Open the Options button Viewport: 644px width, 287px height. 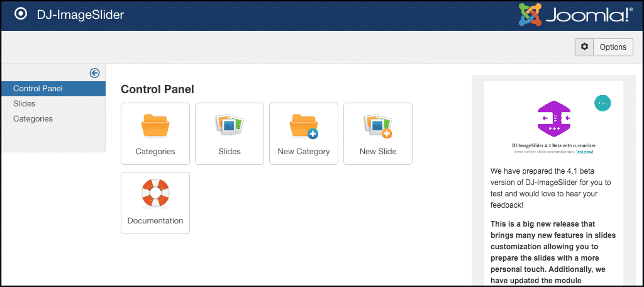tap(613, 47)
